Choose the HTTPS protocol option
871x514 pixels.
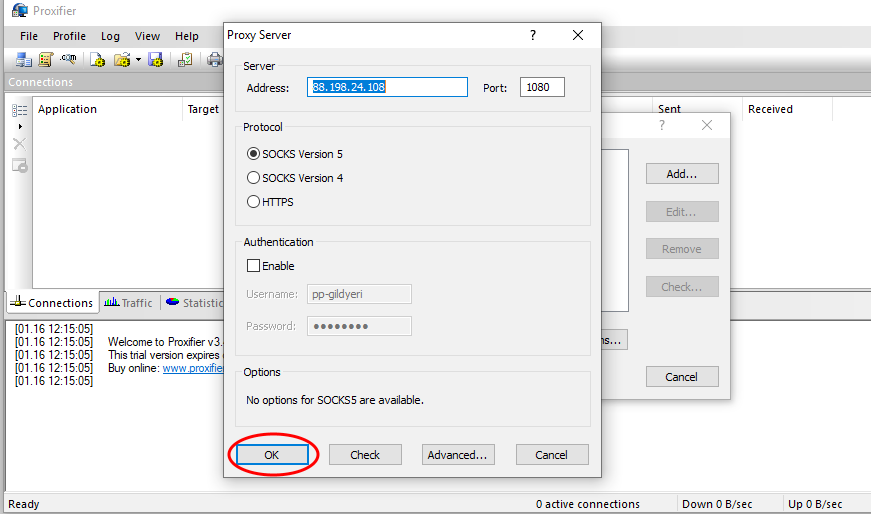(253, 202)
